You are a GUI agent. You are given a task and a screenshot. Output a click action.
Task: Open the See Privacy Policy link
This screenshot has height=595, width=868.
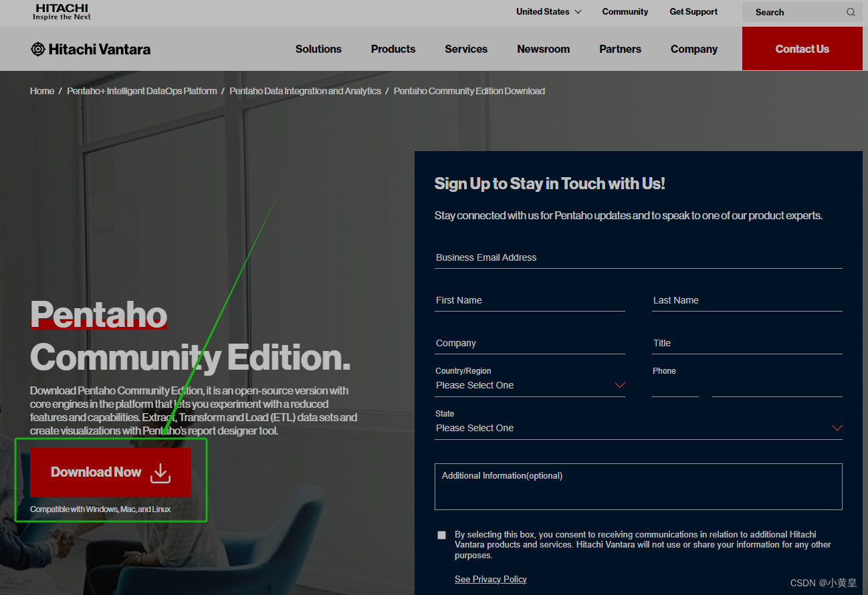click(x=491, y=580)
